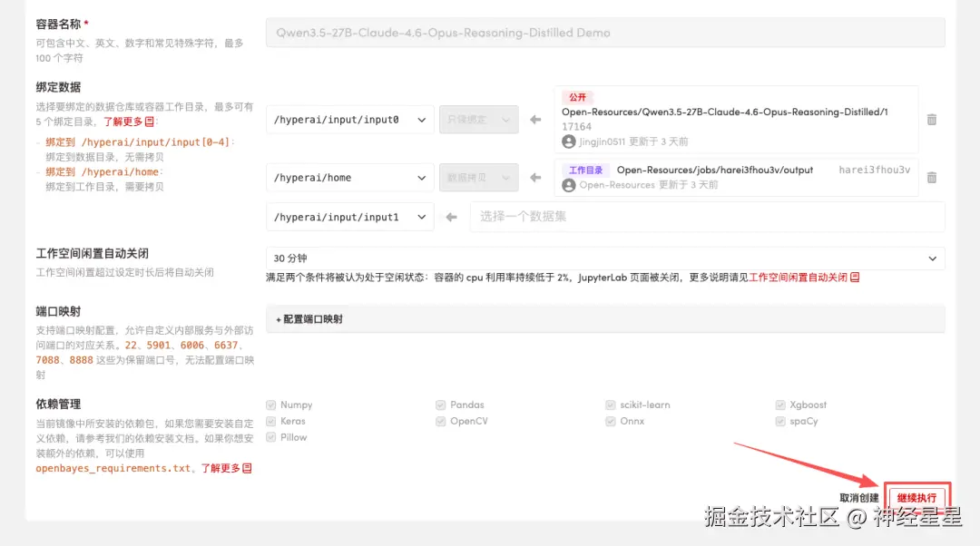Click the Open-Resources avatar icon
980x546 pixels.
pos(569,184)
